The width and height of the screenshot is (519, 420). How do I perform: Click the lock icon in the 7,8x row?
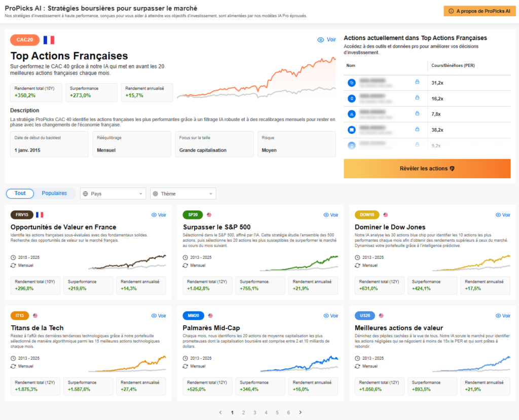[417, 114]
